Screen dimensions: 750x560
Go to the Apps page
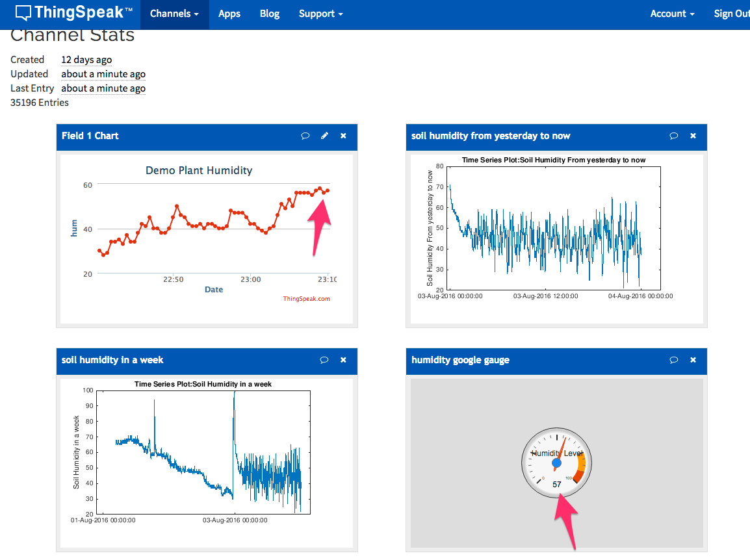pyautogui.click(x=229, y=14)
